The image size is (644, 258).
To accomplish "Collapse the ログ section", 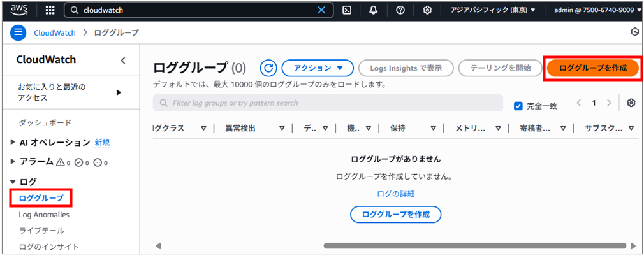I will tap(13, 182).
